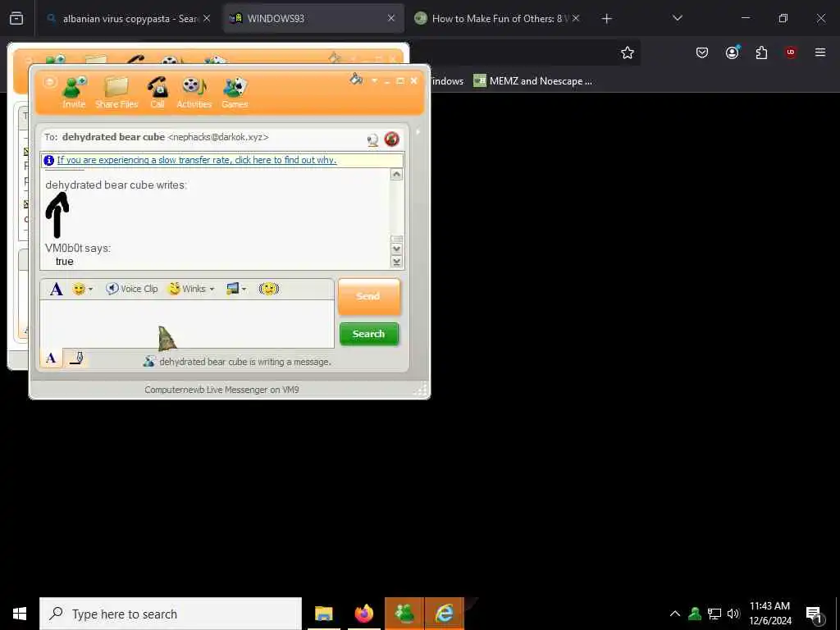Click the green Search button
This screenshot has width=840, height=630.
pyautogui.click(x=369, y=334)
